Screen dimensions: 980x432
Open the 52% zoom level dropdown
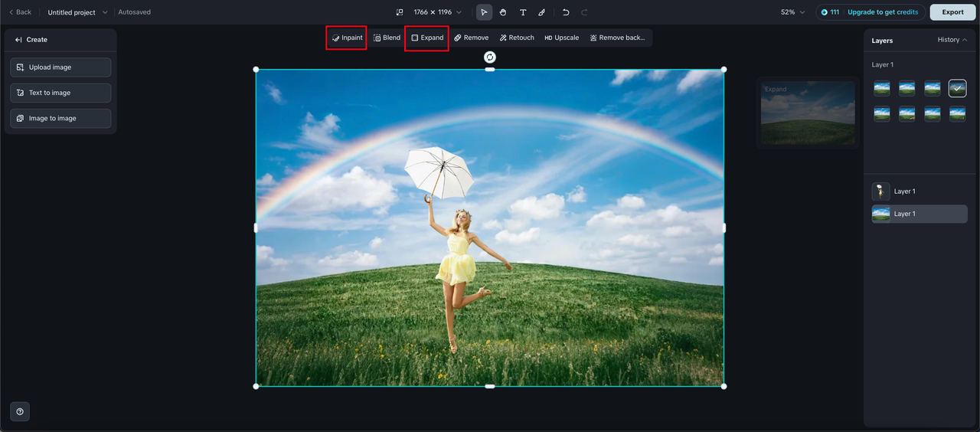coord(792,12)
